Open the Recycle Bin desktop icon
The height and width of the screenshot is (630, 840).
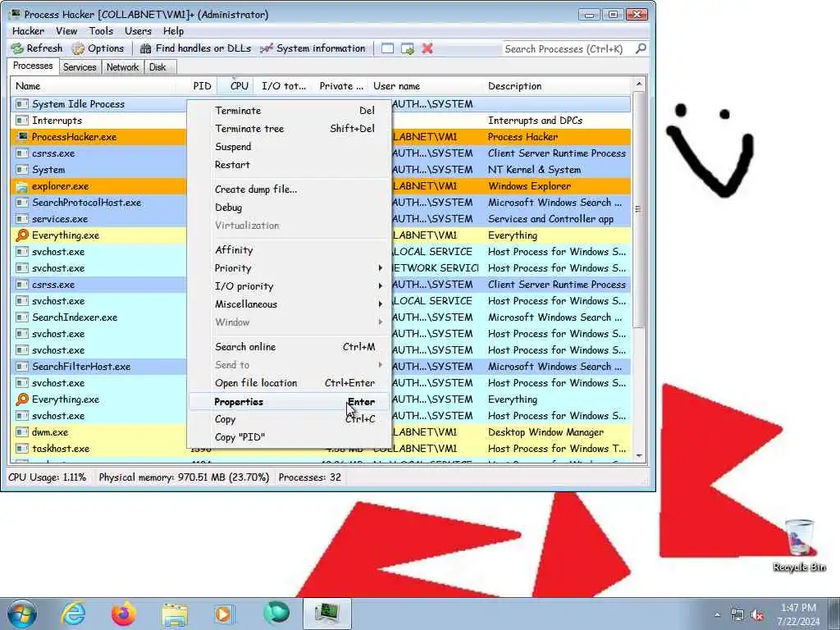(x=799, y=546)
